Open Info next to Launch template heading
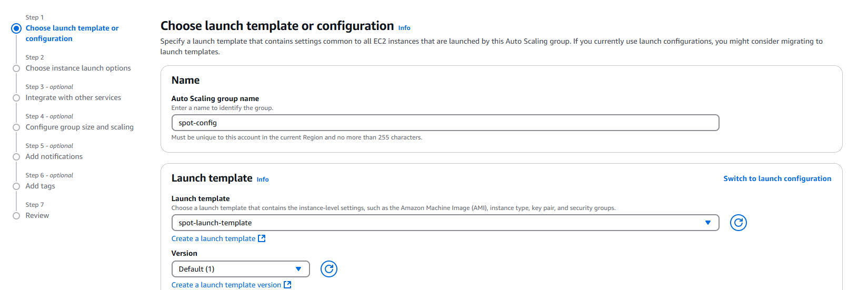 pyautogui.click(x=262, y=179)
